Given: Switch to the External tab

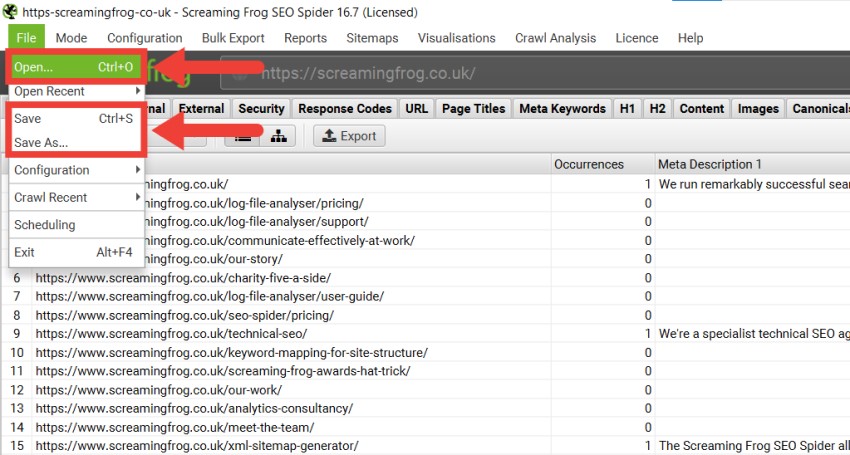Looking at the screenshot, I should click(x=202, y=108).
